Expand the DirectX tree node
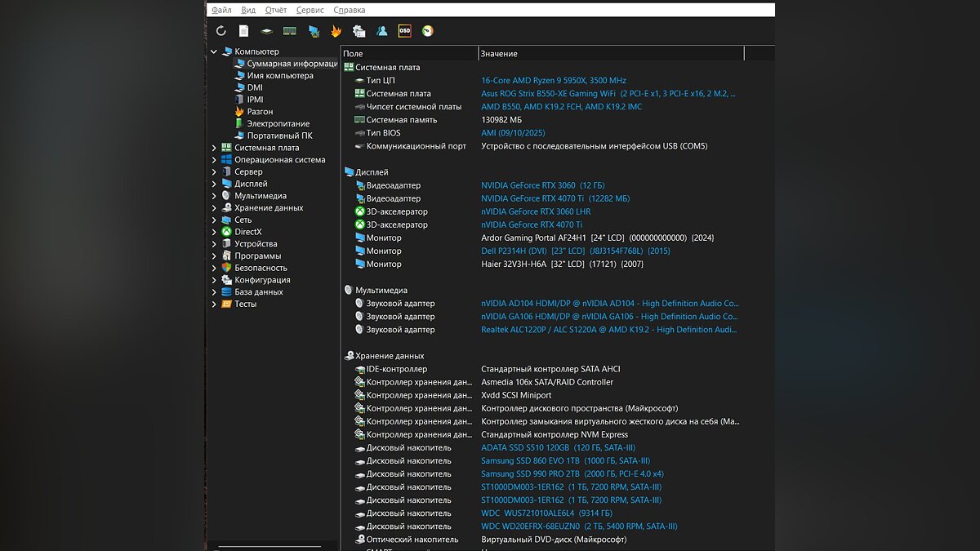 click(x=214, y=232)
